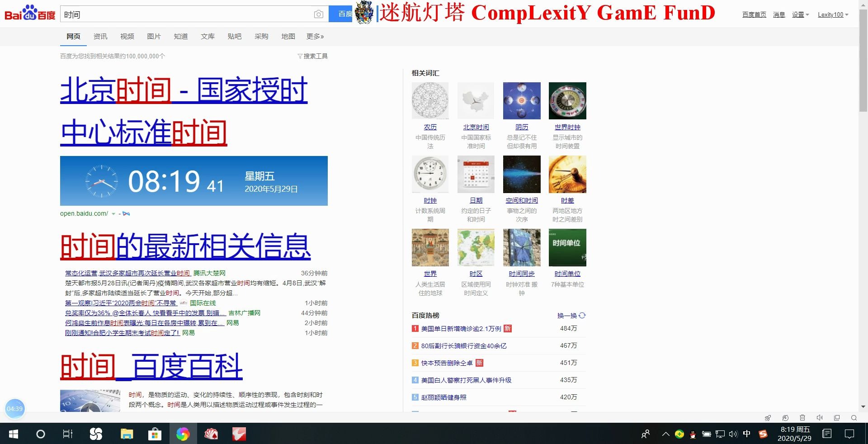868x444 pixels.
Task: Switch to the 视频 tab
Action: tap(127, 36)
